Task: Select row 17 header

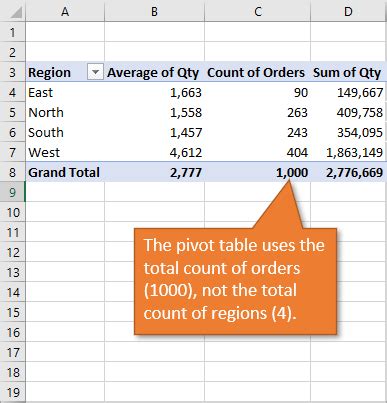Action: coord(13,352)
